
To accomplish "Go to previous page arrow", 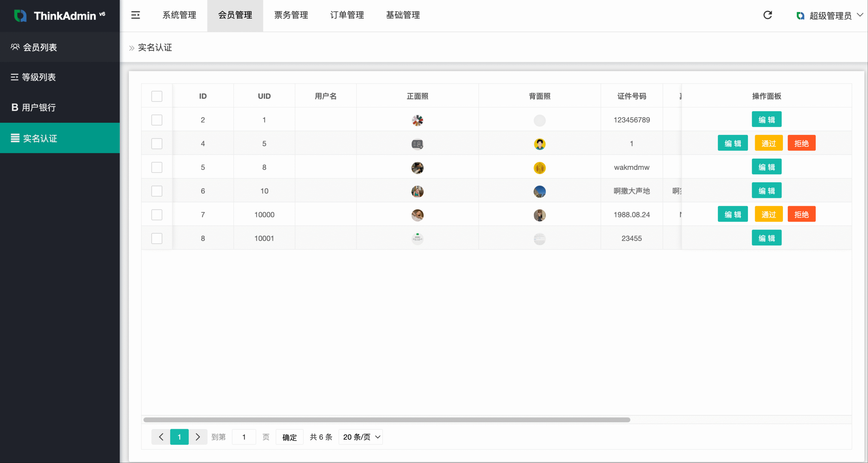I will (x=161, y=437).
